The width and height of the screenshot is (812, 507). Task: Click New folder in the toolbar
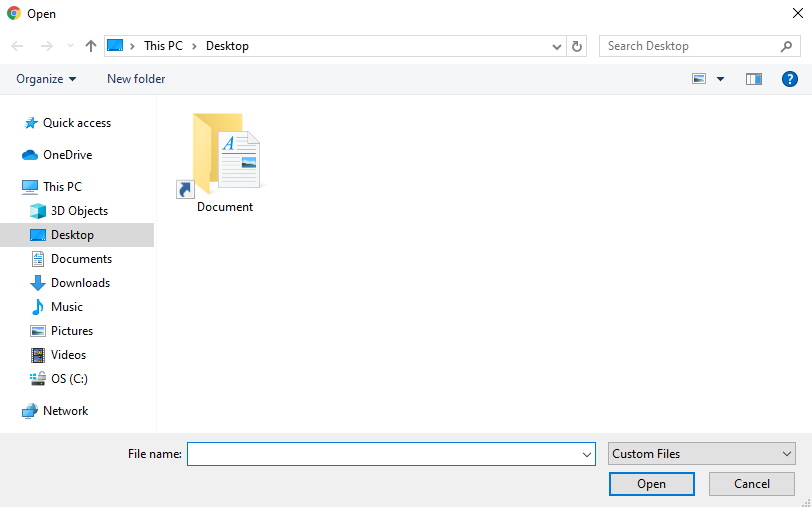click(x=136, y=79)
